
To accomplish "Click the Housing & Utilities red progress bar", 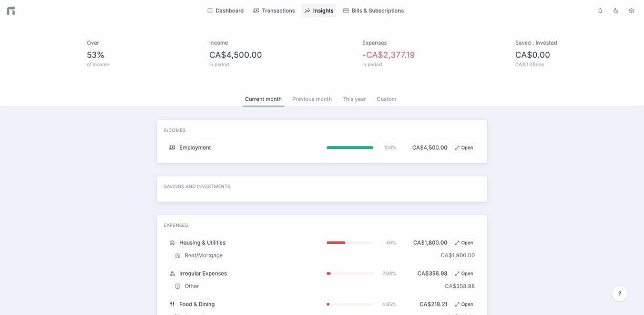I will pyautogui.click(x=350, y=243).
